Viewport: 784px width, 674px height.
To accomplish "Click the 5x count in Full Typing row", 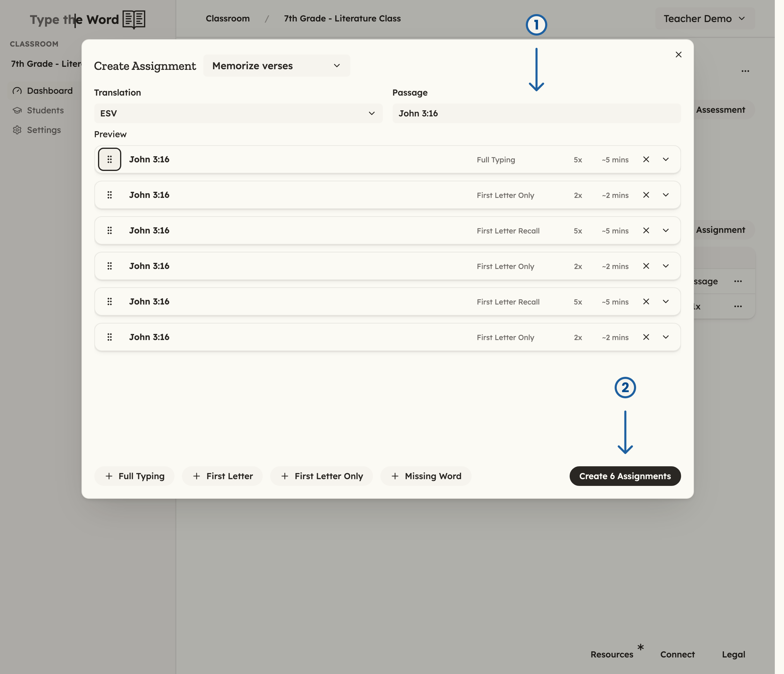I will click(x=578, y=160).
